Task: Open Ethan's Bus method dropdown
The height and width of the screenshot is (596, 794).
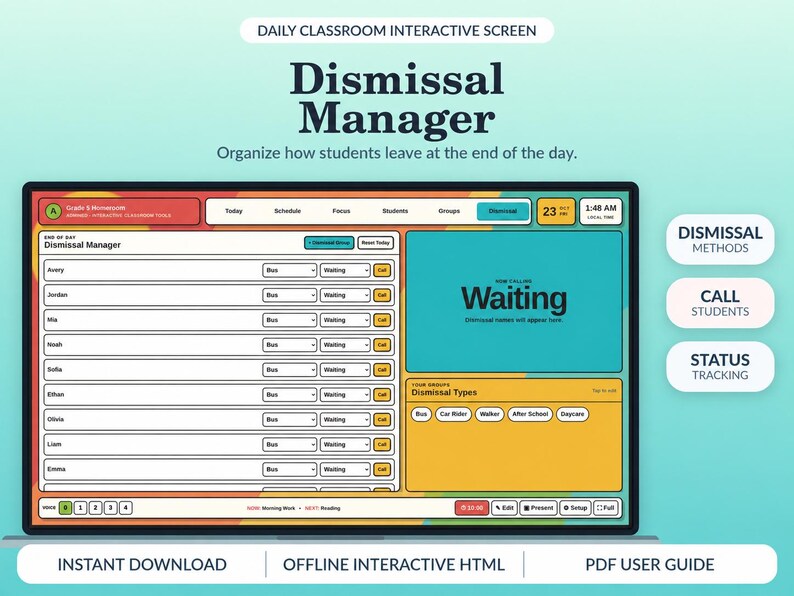Action: (290, 394)
